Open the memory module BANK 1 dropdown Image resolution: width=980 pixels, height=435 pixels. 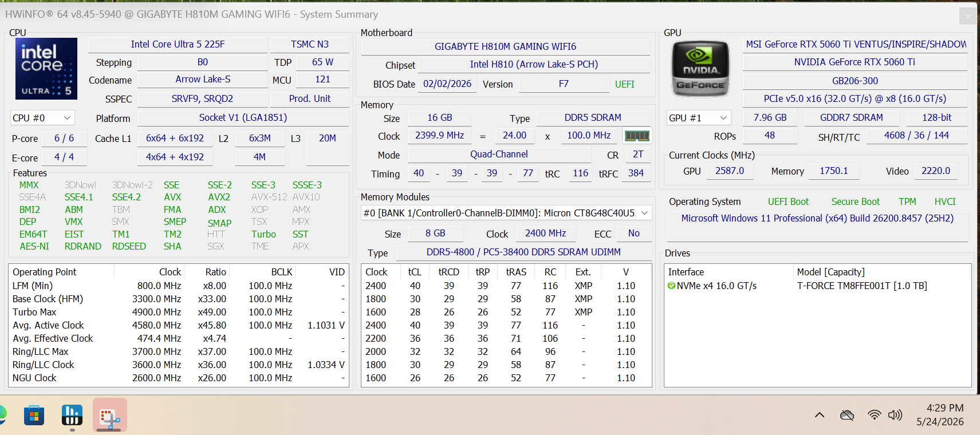click(x=506, y=213)
